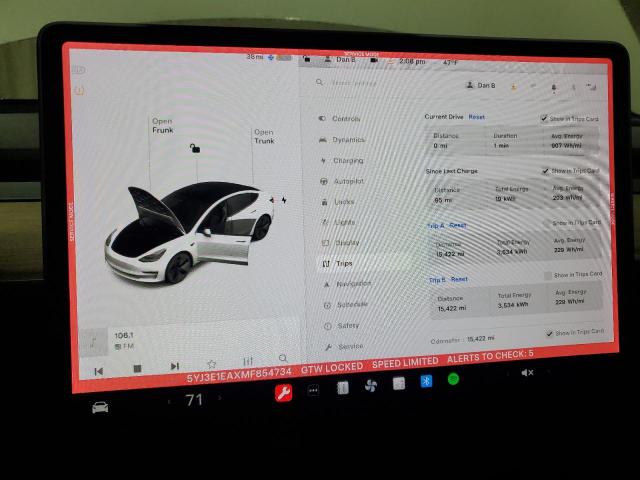640x480 pixels.
Task: Tap the GTW LOCKED status
Action: click(x=332, y=368)
